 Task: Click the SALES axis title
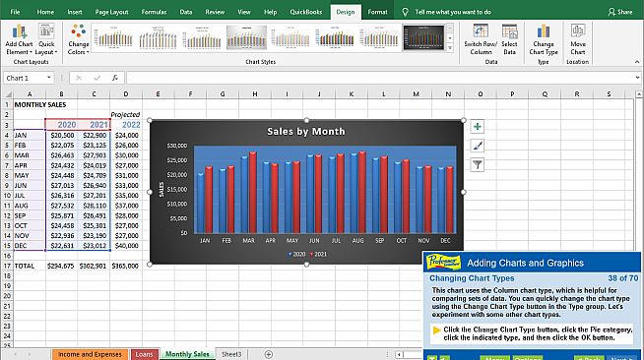coord(161,190)
